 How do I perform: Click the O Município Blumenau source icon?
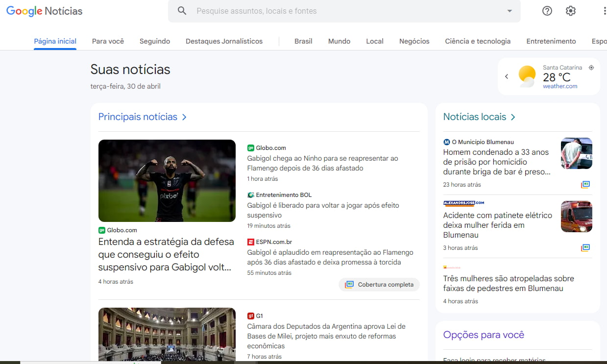tap(446, 142)
